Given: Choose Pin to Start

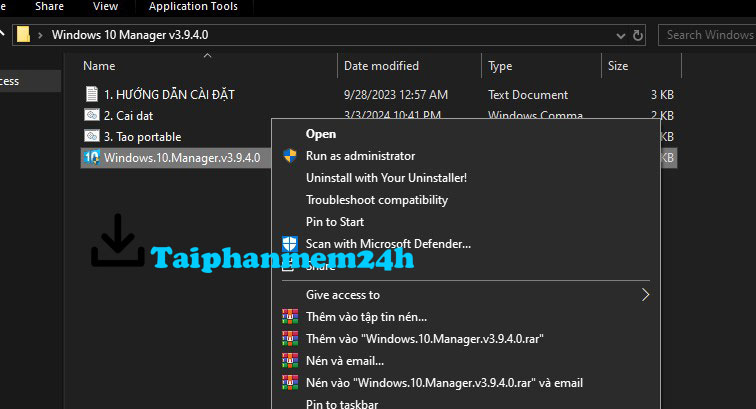Looking at the screenshot, I should pyautogui.click(x=335, y=222).
